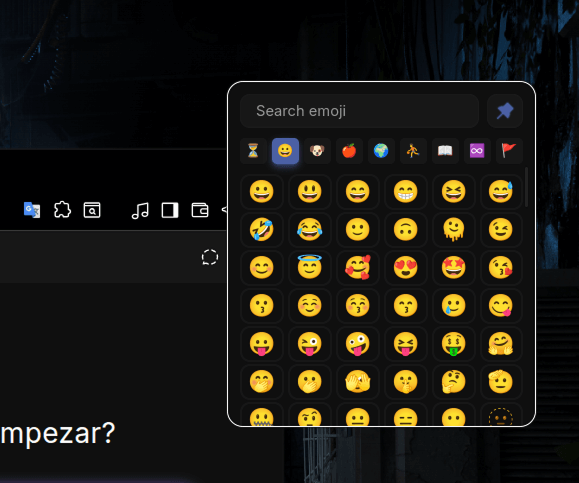This screenshot has width=579, height=483.
Task: Click the Search emoji input field
Action: click(359, 111)
